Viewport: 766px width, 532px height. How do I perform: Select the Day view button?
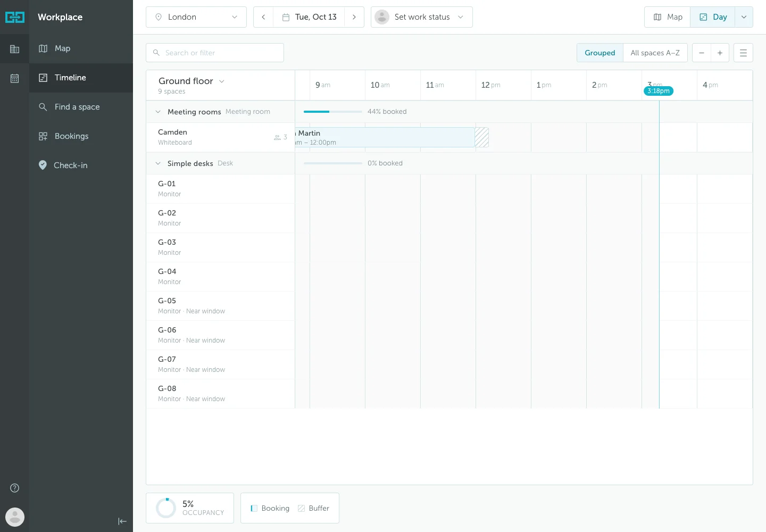(713, 17)
